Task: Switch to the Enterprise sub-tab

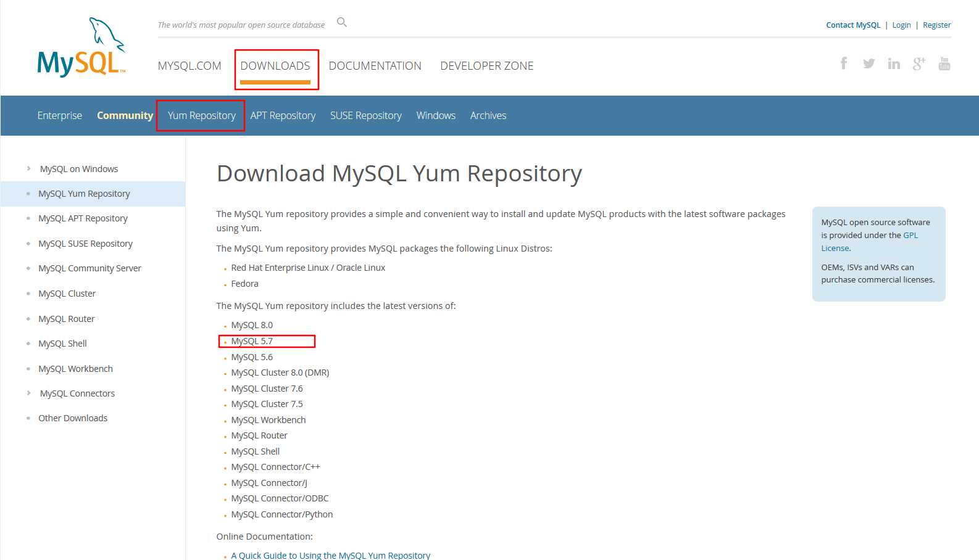Action: click(x=60, y=115)
